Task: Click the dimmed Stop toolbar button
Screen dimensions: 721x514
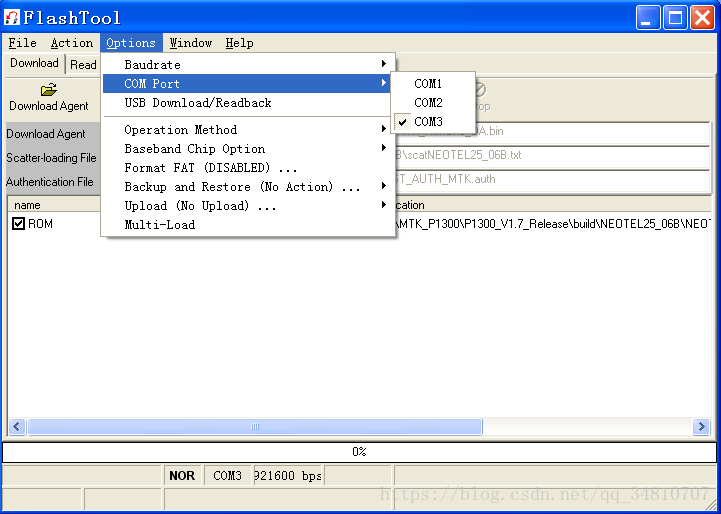Action: coord(481,97)
